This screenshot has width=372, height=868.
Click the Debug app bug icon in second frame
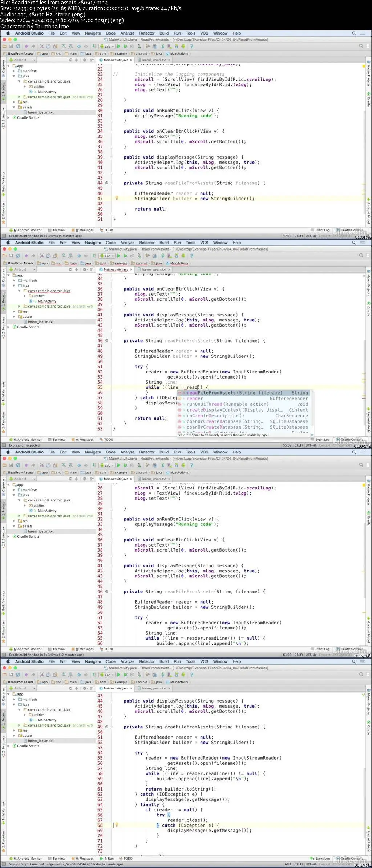(125, 256)
